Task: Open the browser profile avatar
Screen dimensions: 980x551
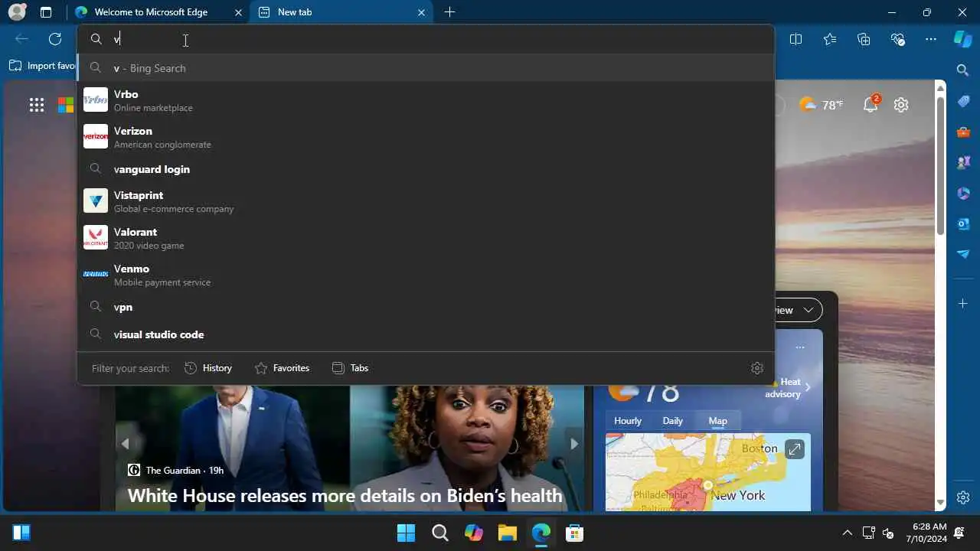Action: click(17, 12)
